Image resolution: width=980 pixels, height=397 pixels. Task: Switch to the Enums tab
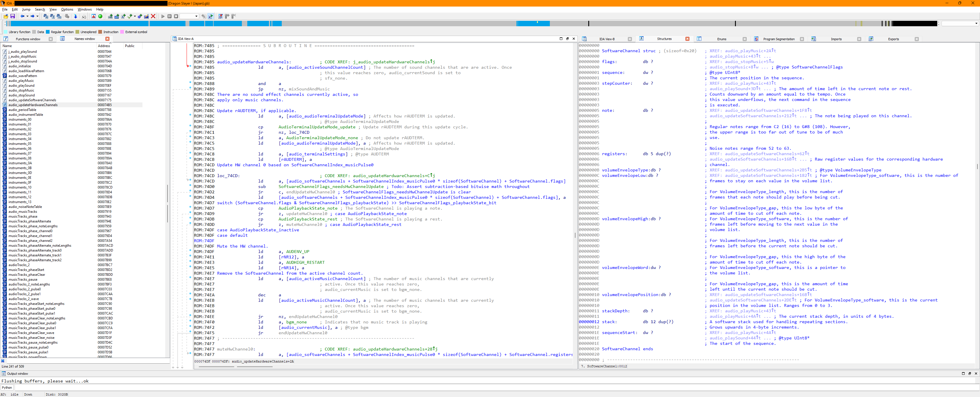(722, 39)
